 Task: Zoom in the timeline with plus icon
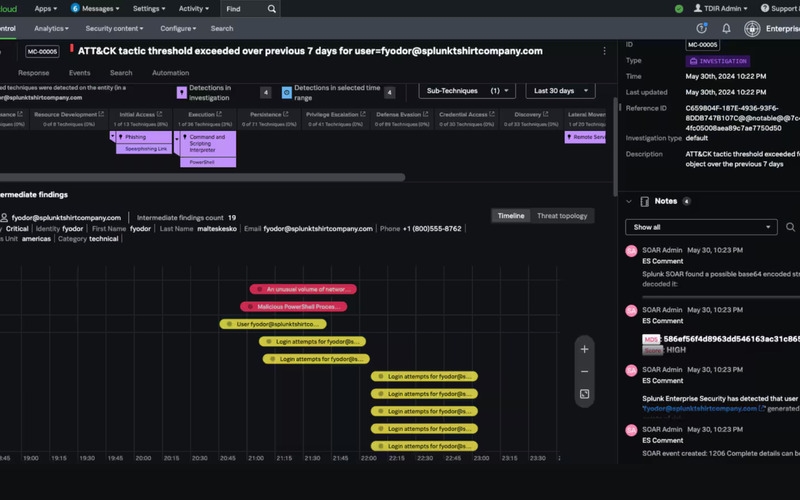point(584,349)
